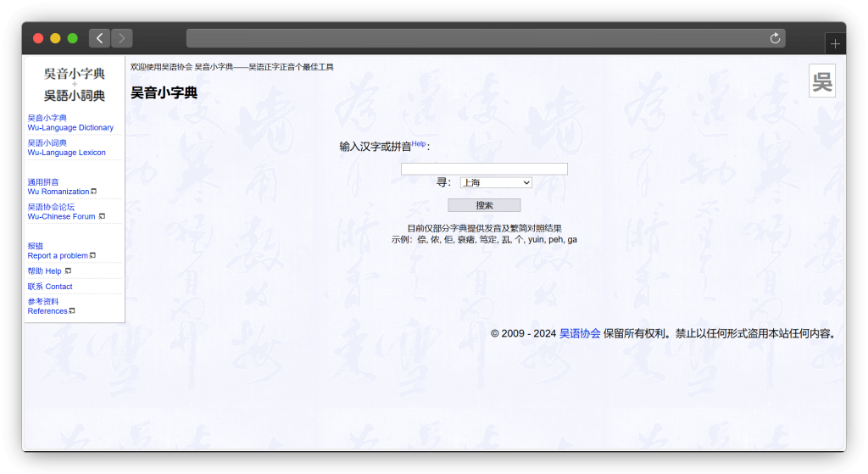The width and height of the screenshot is (868, 474).
Task: Open 吴音小字典 Wu-Language Dictionary link
Action: [70, 122]
